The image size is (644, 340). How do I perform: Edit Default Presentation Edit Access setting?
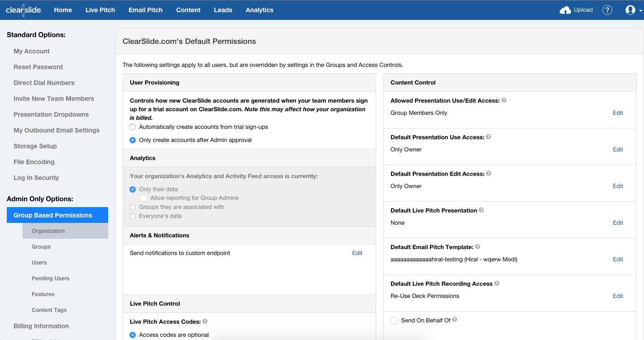coord(618,186)
